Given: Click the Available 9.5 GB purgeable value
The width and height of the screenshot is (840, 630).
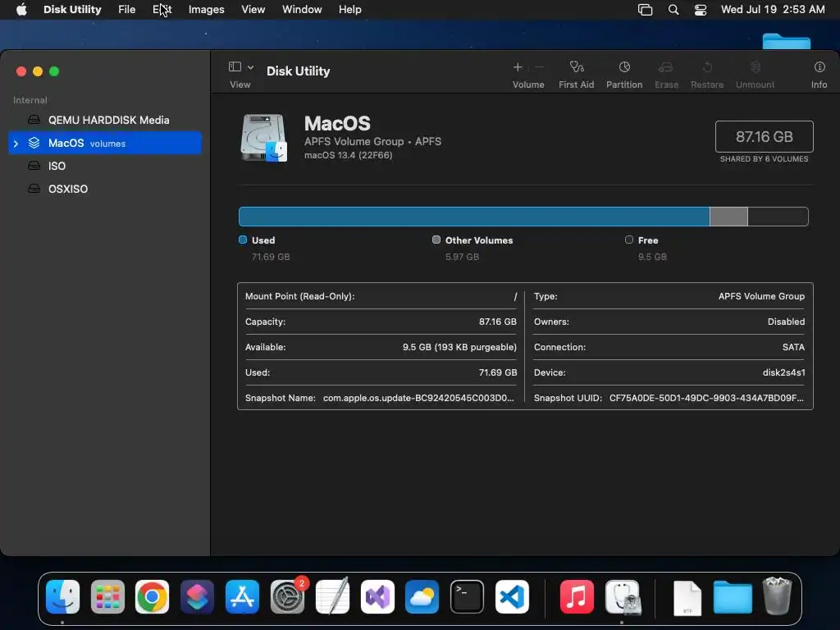Looking at the screenshot, I should pyautogui.click(x=459, y=347).
